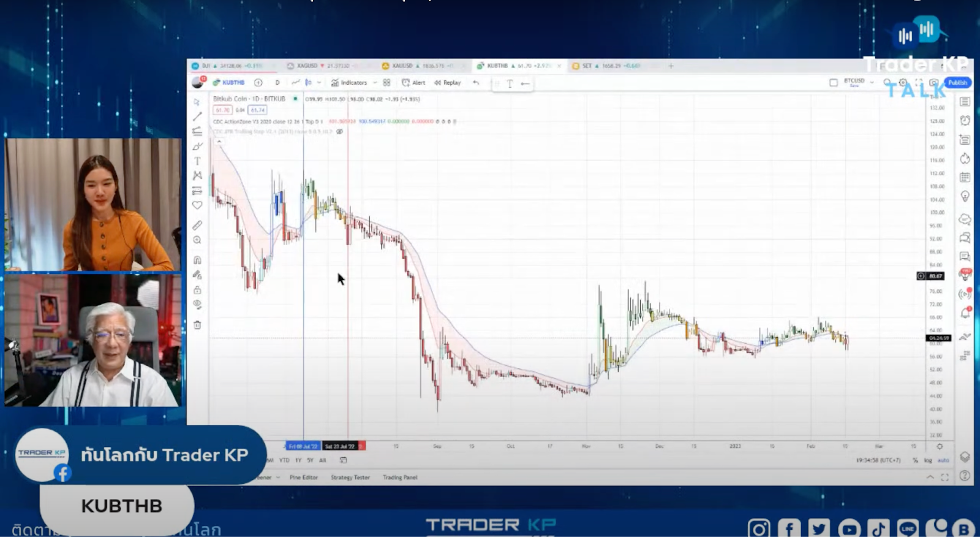
Task: Take a chart snapshot with camera icon
Action: pos(933,83)
